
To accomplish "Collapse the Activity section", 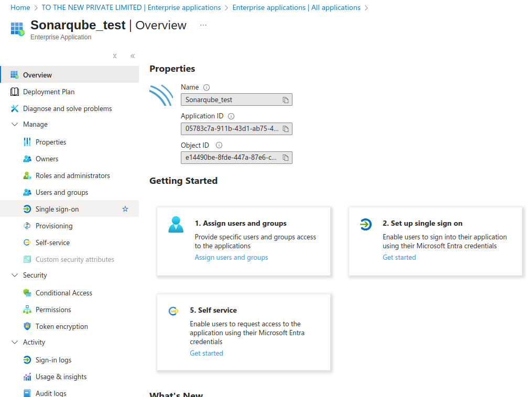I will click(15, 343).
